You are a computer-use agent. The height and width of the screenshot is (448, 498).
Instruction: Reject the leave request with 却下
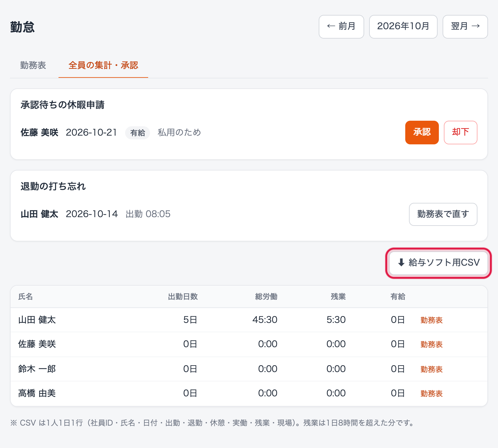[461, 133]
